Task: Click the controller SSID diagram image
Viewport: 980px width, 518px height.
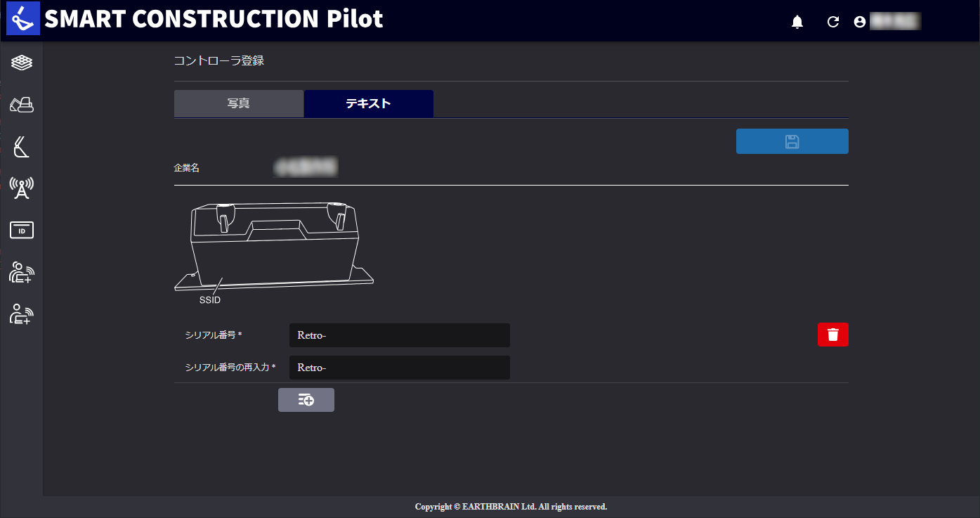Action: pos(274,253)
